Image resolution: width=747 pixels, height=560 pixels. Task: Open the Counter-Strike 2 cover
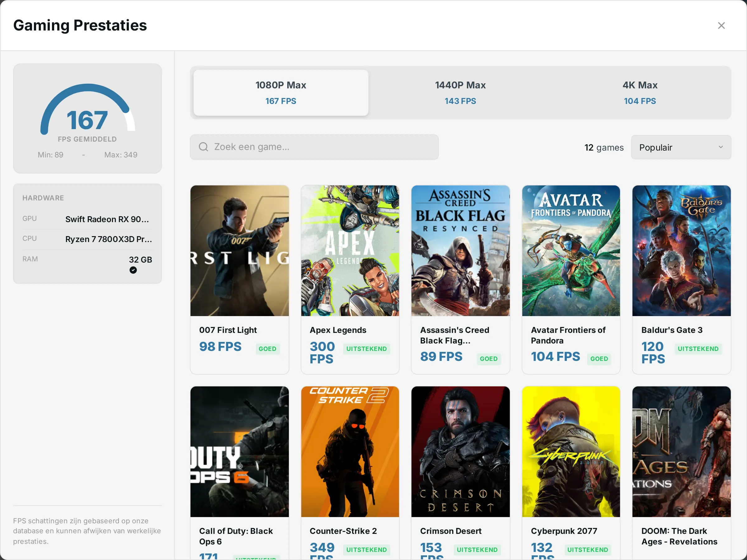[350, 452]
